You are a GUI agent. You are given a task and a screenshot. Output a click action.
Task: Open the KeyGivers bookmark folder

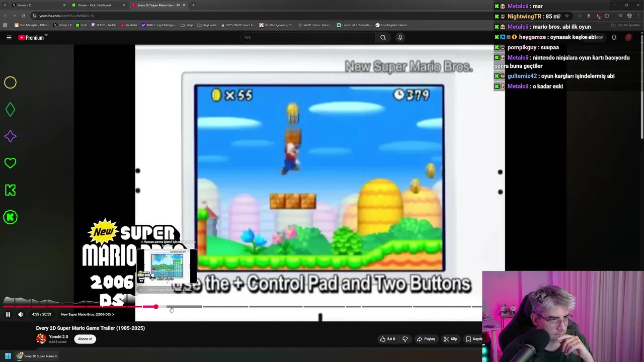pos(207,25)
